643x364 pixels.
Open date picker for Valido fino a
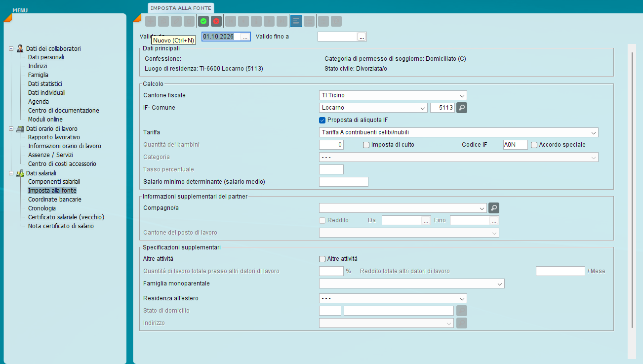(x=362, y=37)
